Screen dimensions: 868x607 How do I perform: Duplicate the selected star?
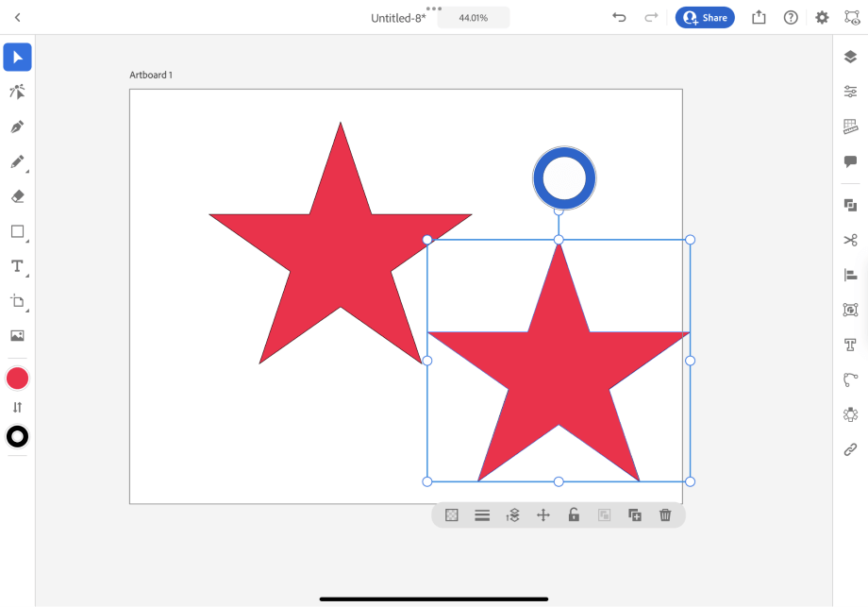point(635,515)
